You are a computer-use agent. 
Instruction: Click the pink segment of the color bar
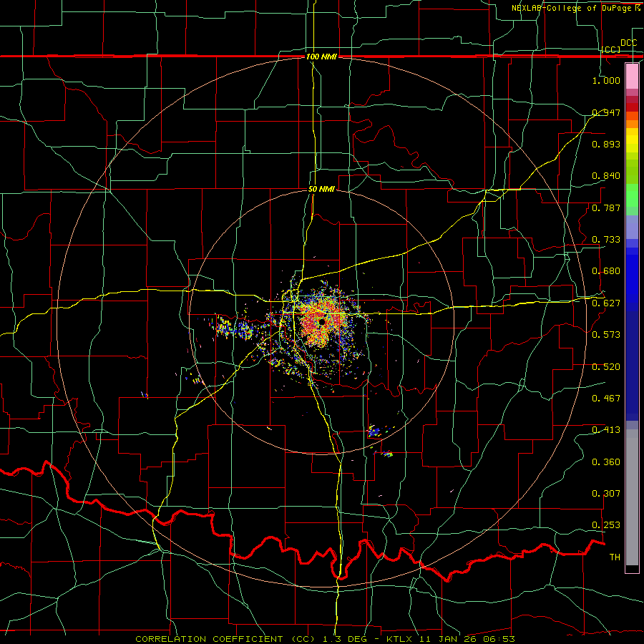point(632,77)
